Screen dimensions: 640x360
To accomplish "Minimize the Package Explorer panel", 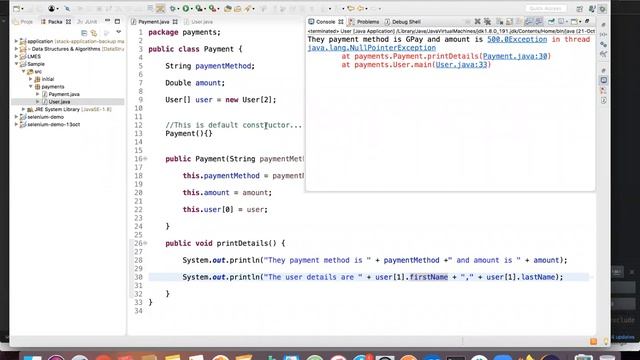I will (x=107, y=21).
